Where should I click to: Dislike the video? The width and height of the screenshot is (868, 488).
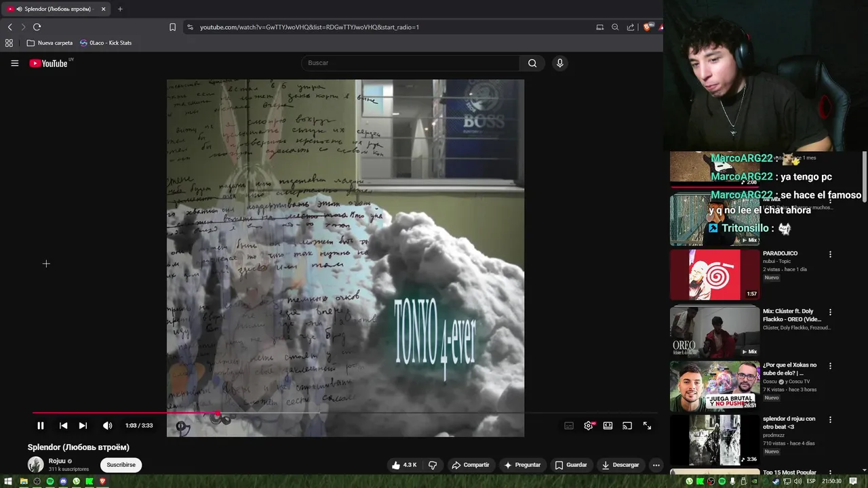point(433,465)
